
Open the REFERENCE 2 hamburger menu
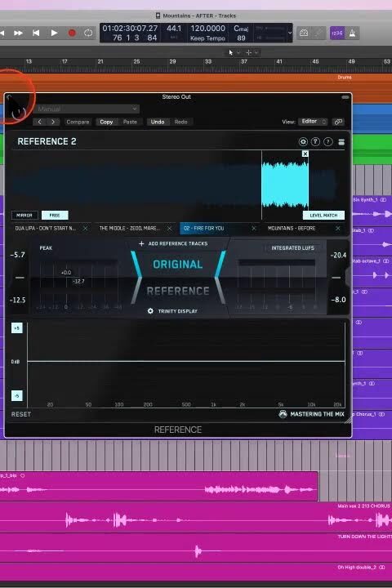pos(341,142)
